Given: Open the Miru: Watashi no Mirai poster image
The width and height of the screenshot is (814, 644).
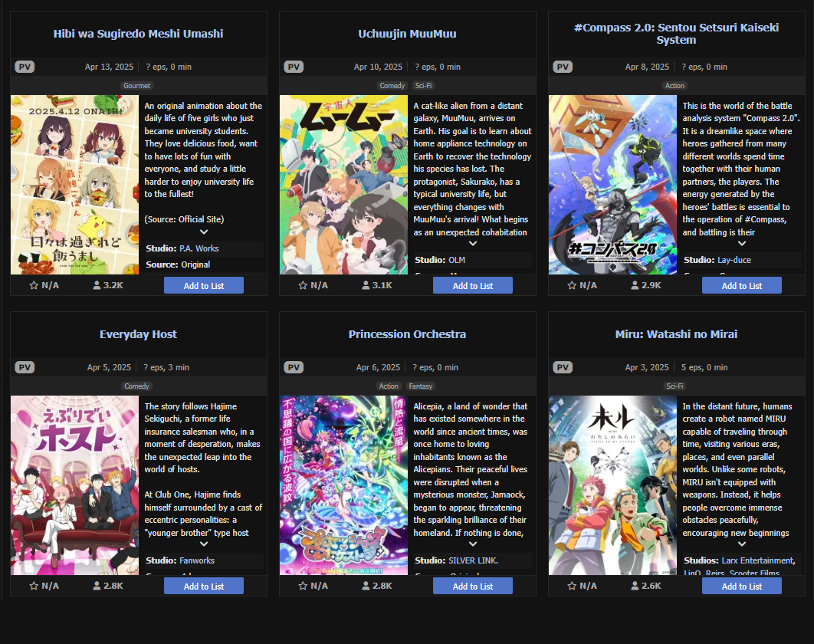Looking at the screenshot, I should (612, 485).
